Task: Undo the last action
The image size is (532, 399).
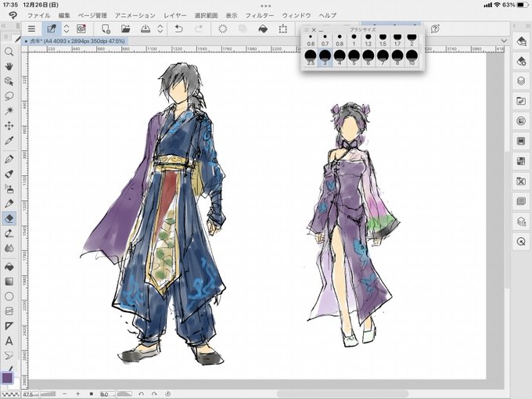Action: [179, 29]
